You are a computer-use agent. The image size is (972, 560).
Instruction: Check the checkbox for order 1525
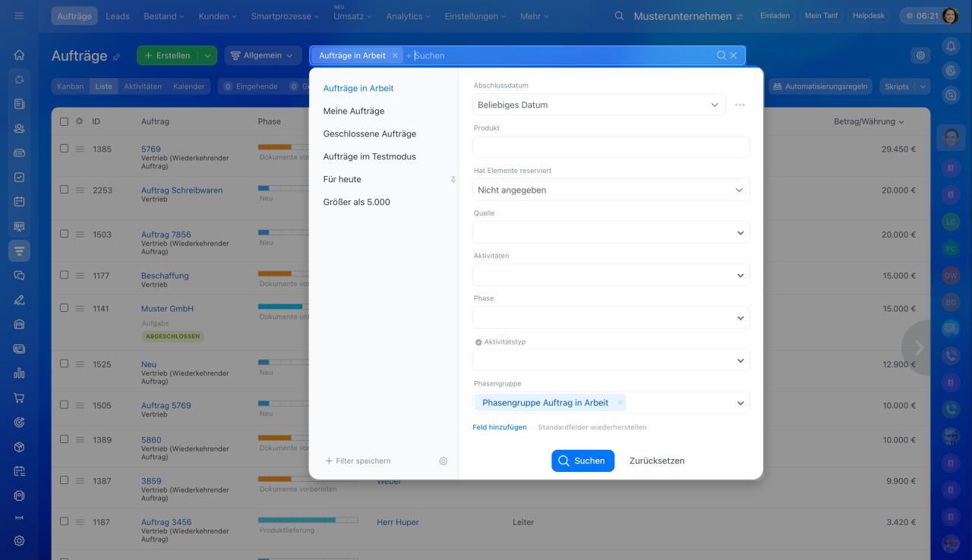pyautogui.click(x=64, y=364)
